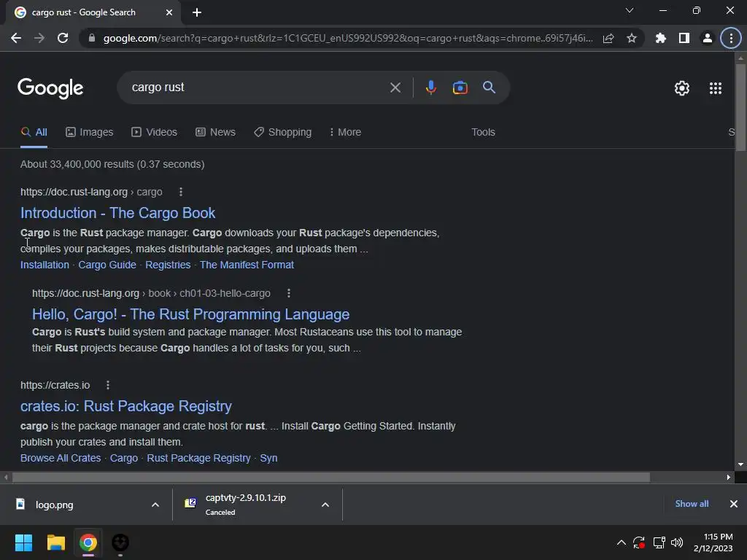The height and width of the screenshot is (560, 747).
Task: Open Chrome three-dot menu
Action: (731, 38)
